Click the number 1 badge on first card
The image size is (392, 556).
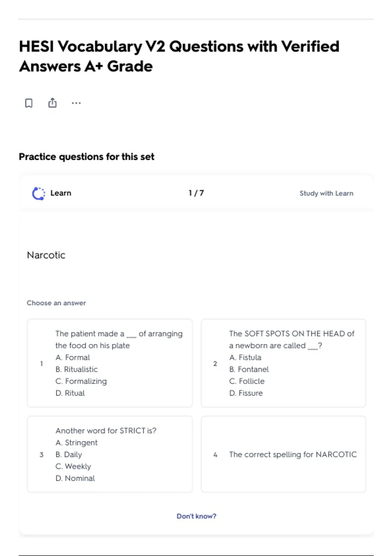click(x=41, y=363)
